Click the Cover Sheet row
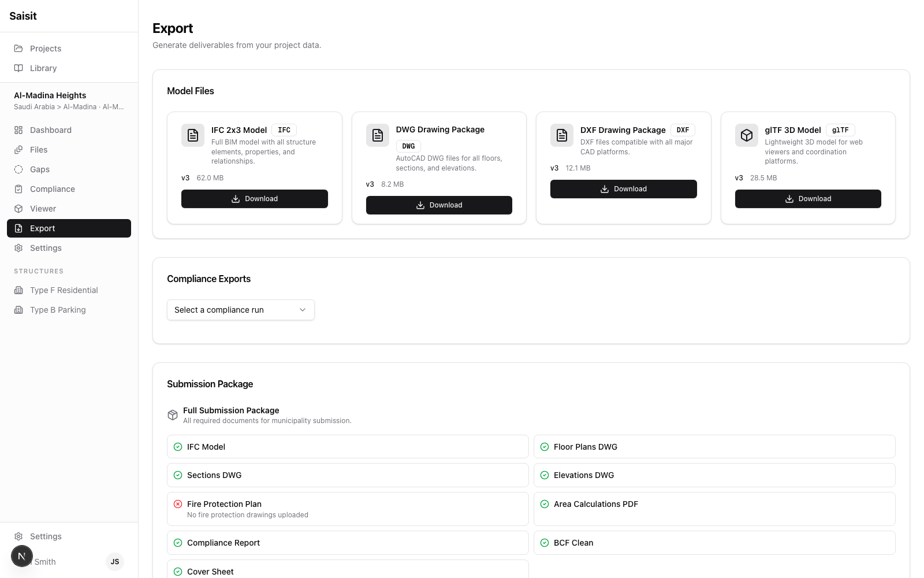The height and width of the screenshot is (578, 924). [x=348, y=569]
